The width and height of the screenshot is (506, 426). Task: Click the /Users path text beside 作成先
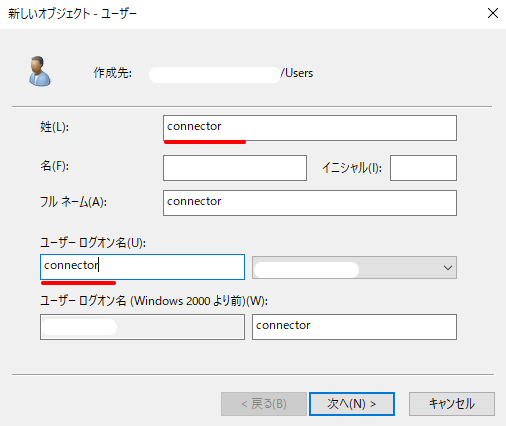click(x=297, y=73)
